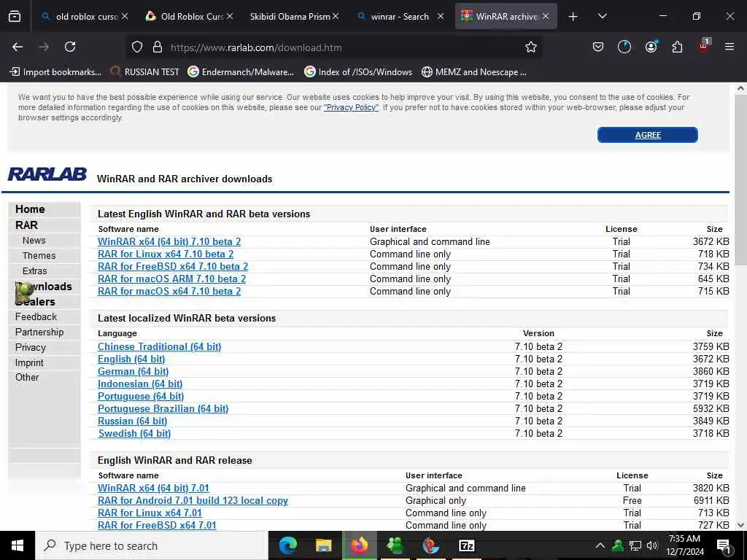
Task: Bookmark this page with the star
Action: pos(531,47)
